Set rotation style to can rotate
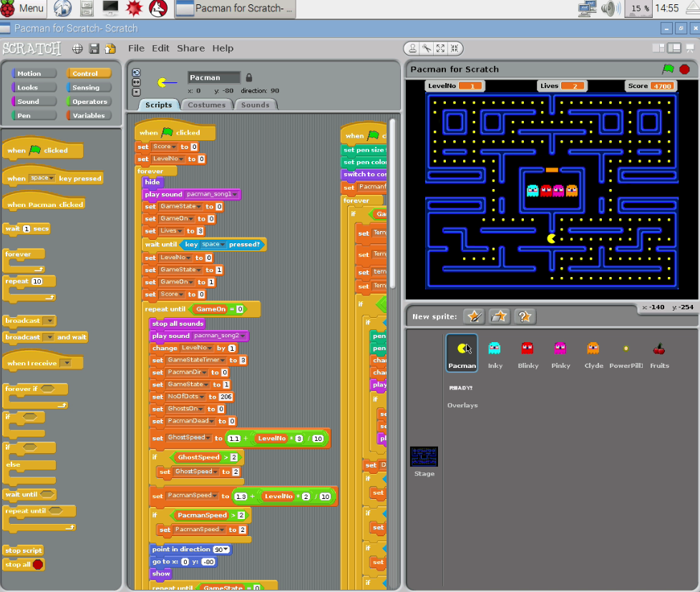Screen dimensions: 700x592 pyautogui.click(x=136, y=73)
